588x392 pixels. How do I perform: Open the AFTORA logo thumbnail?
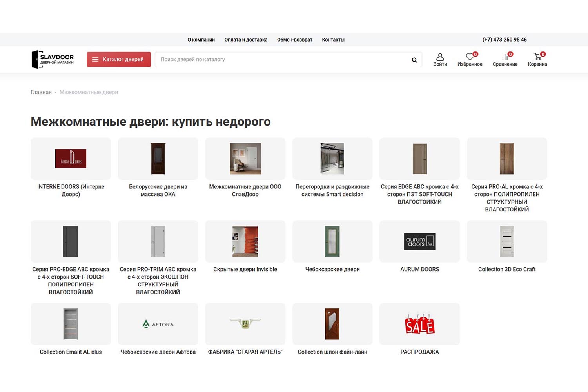point(158,324)
